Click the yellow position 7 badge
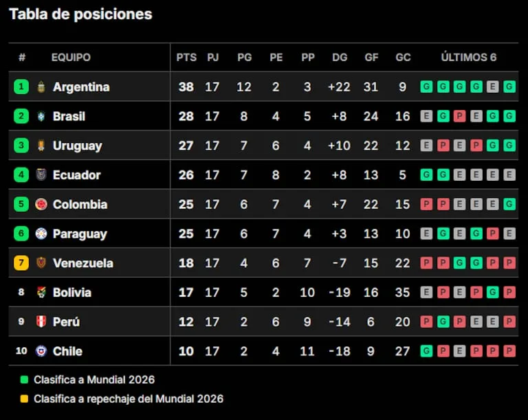Screen dimensions: 528x420 [x=21, y=263]
